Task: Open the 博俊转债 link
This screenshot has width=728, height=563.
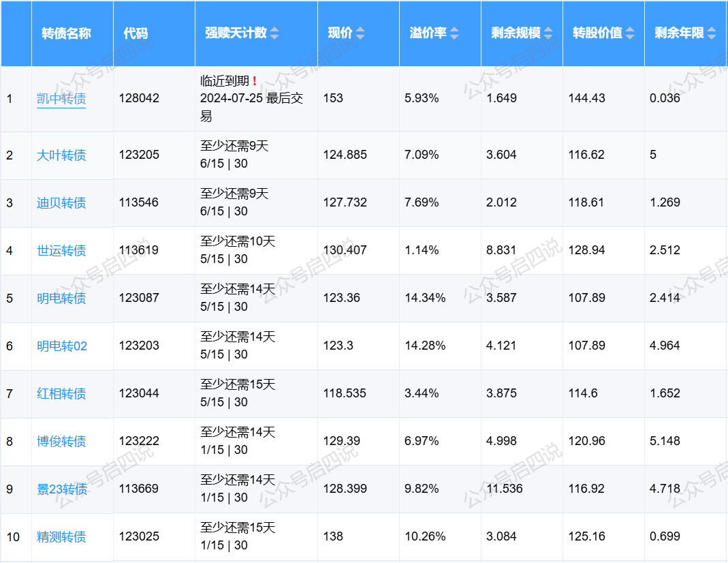Action: tap(61, 442)
